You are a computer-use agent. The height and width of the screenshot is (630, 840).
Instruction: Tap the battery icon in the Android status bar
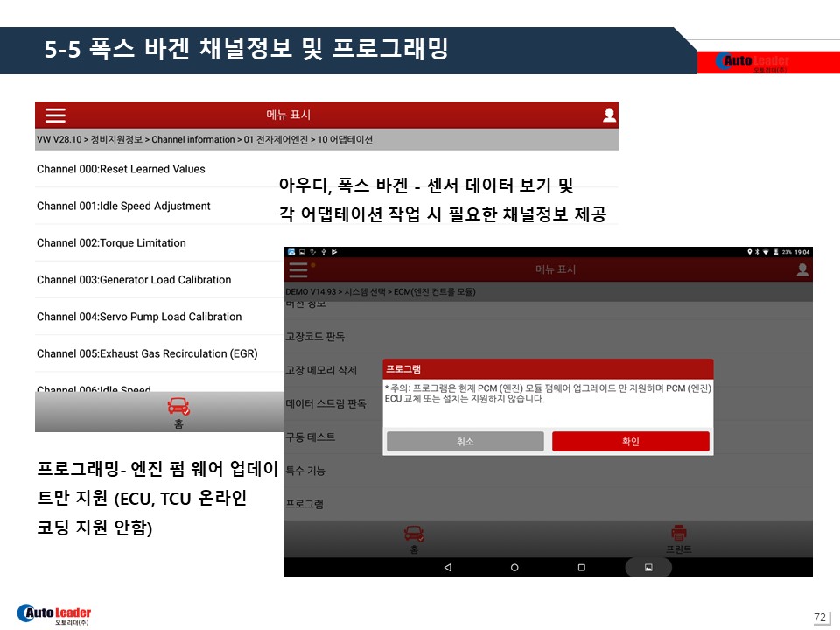click(775, 252)
